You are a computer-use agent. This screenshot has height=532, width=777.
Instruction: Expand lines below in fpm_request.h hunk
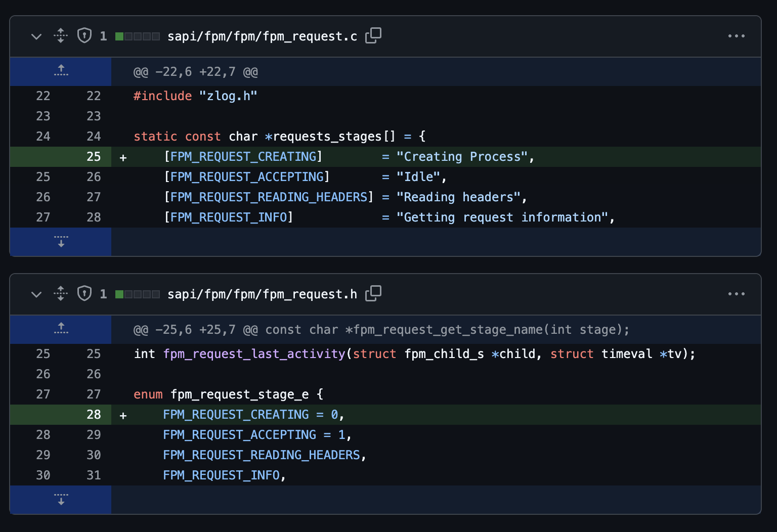[x=61, y=500]
